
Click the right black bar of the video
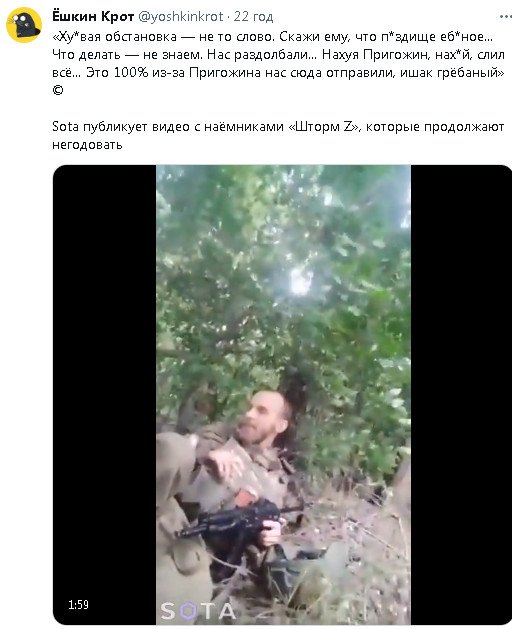(x=461, y=394)
